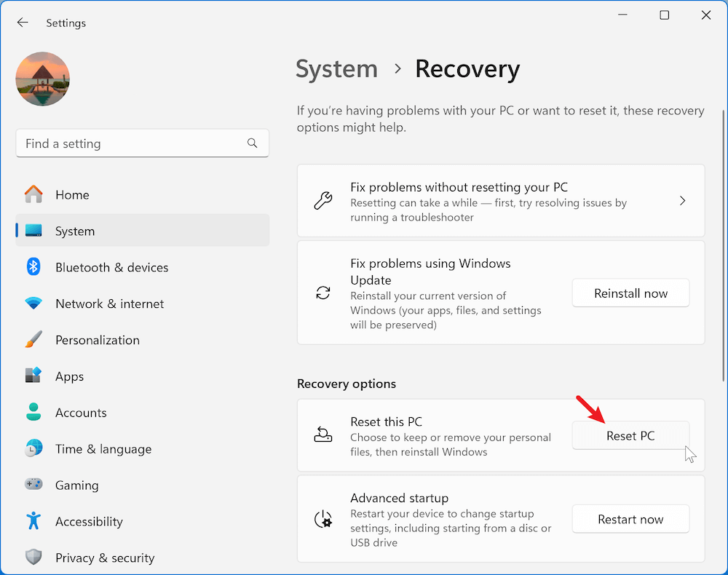
Task: Navigate back using the arrow button
Action: (22, 22)
